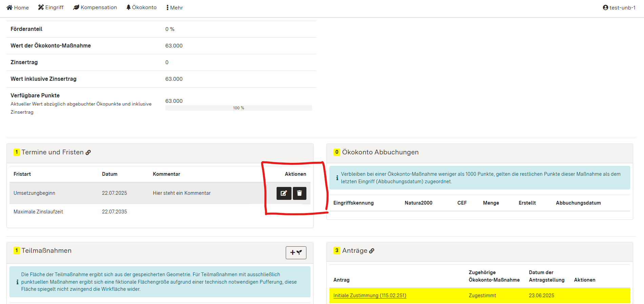644x304 pixels.
Task: Click the Hier steht ein Kommentar cell
Action: pos(182,193)
